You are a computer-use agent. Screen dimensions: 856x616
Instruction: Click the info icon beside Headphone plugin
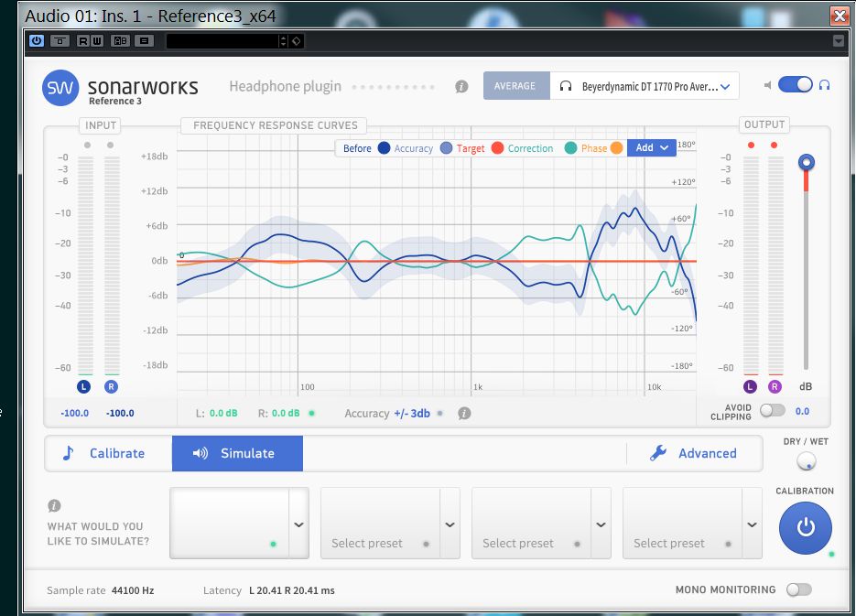click(x=461, y=87)
